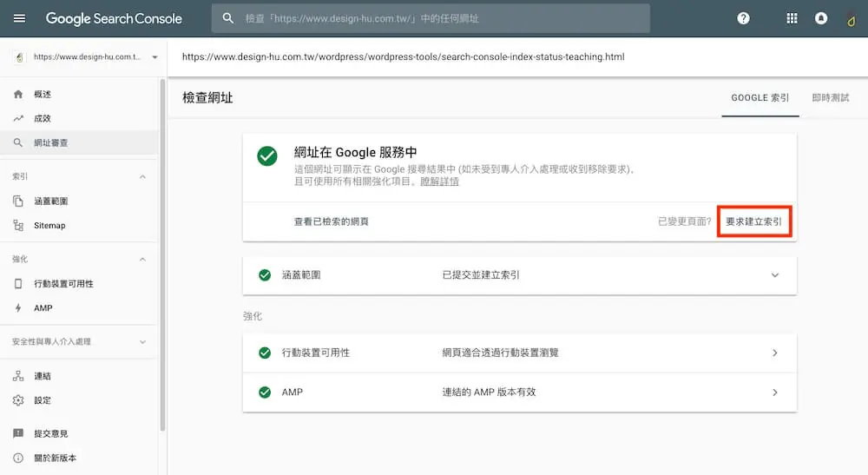Open 概述 in the sidebar

[x=42, y=94]
